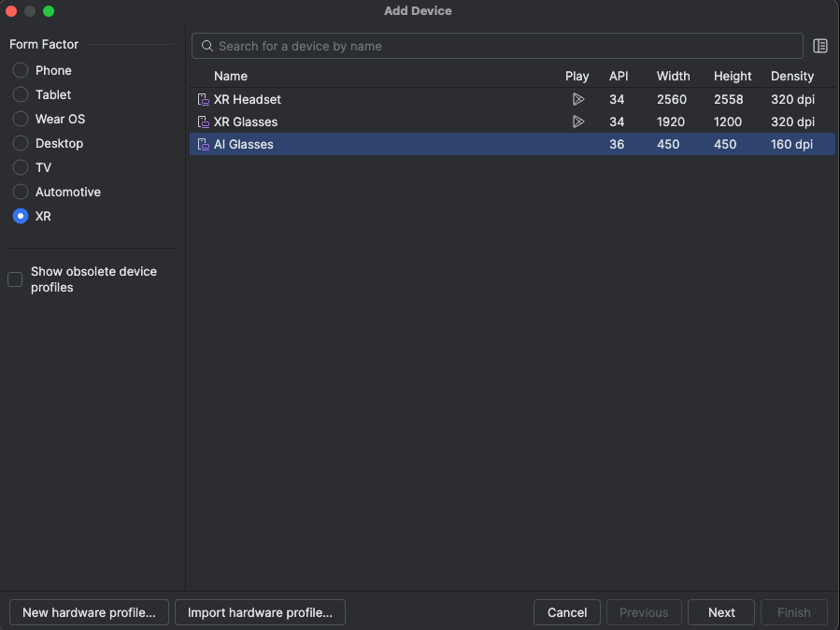Click the device profile icon beside XR Glasses
840x630 pixels.
pos(203,122)
